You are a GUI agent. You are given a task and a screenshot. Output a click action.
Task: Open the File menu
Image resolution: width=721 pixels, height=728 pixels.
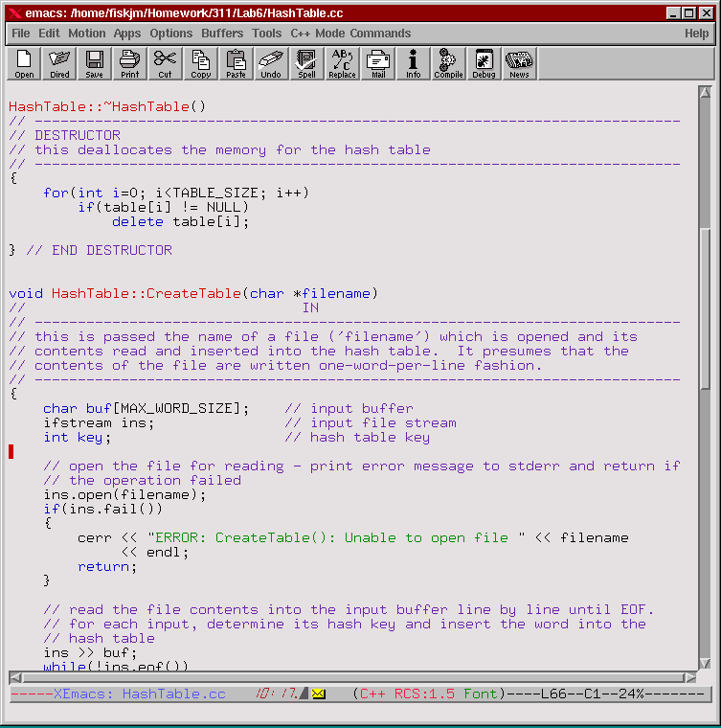(21, 33)
